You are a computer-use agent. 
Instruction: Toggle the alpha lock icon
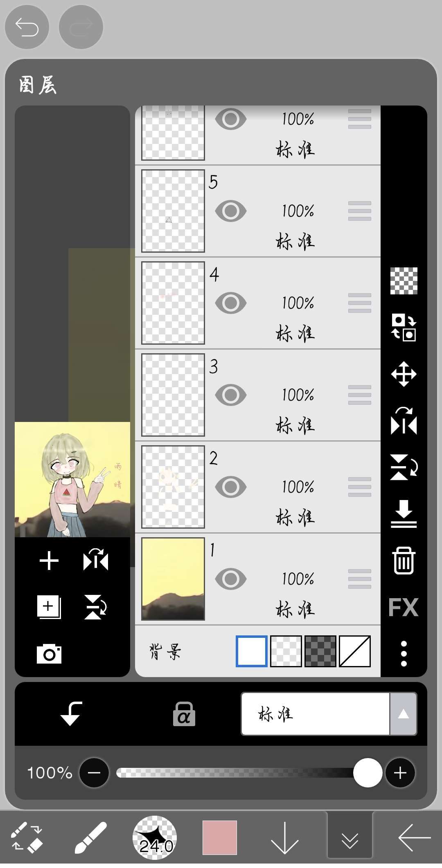[184, 714]
